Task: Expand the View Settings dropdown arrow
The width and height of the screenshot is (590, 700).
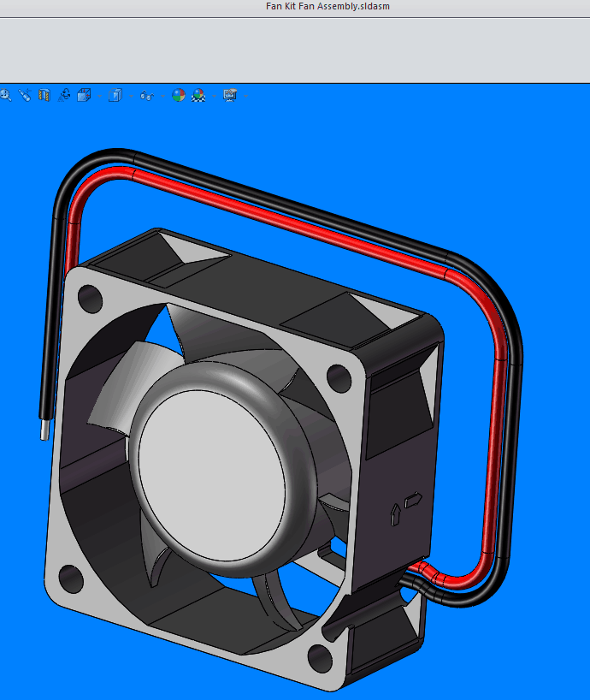Action: (x=245, y=96)
